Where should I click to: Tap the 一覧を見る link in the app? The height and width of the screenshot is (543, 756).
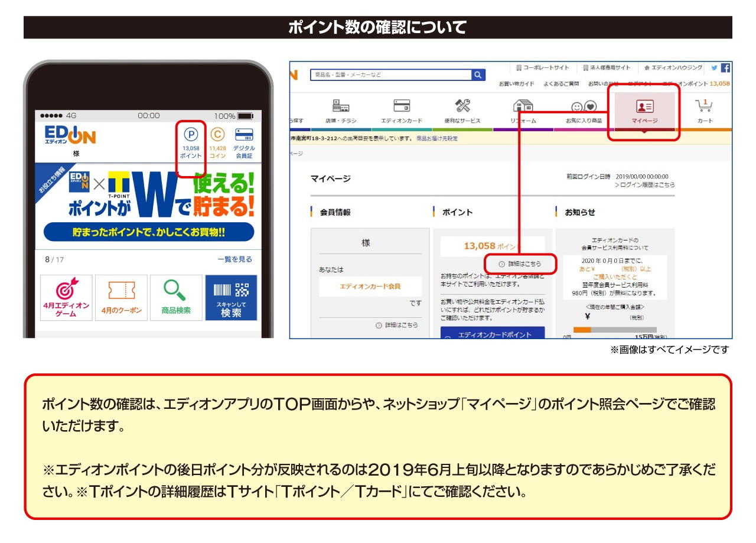[x=234, y=259]
